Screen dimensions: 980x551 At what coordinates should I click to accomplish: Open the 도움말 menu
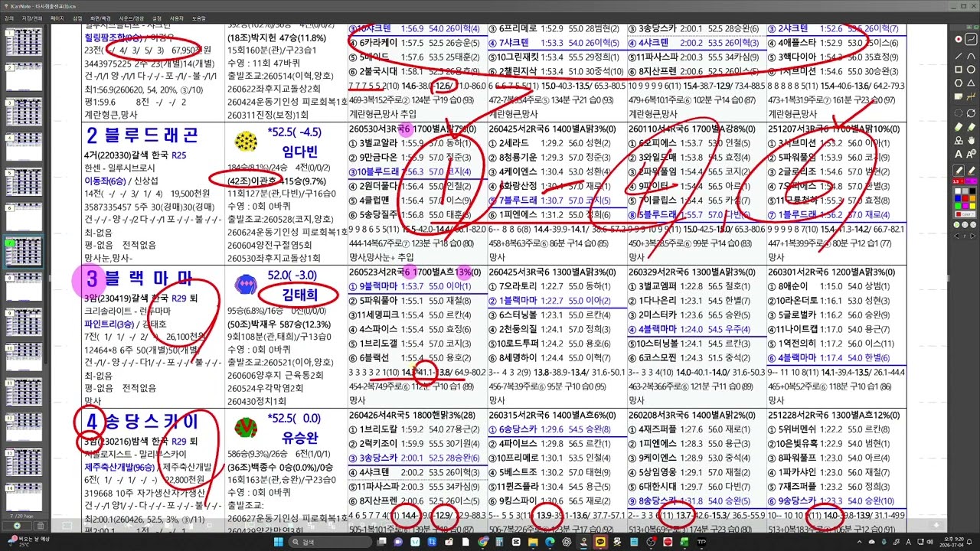tap(198, 17)
